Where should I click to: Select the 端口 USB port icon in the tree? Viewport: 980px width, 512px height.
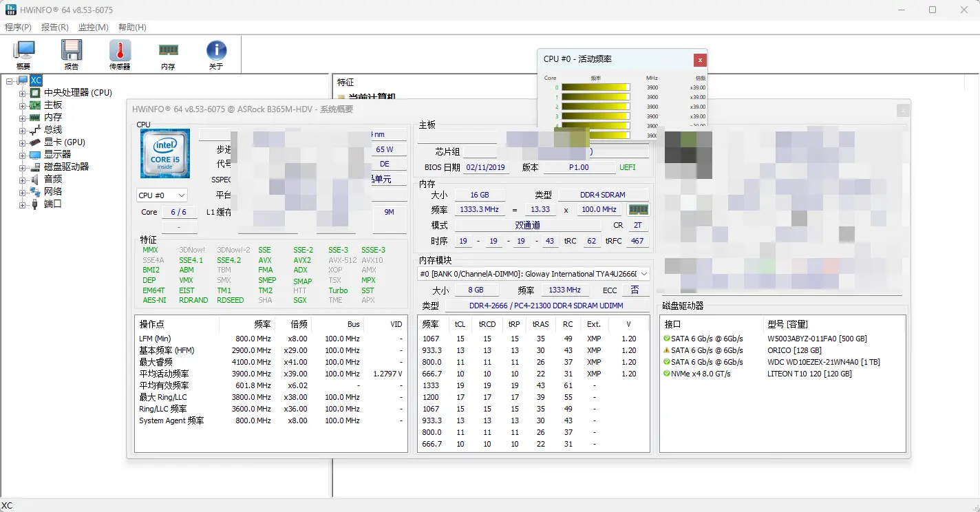coord(35,204)
